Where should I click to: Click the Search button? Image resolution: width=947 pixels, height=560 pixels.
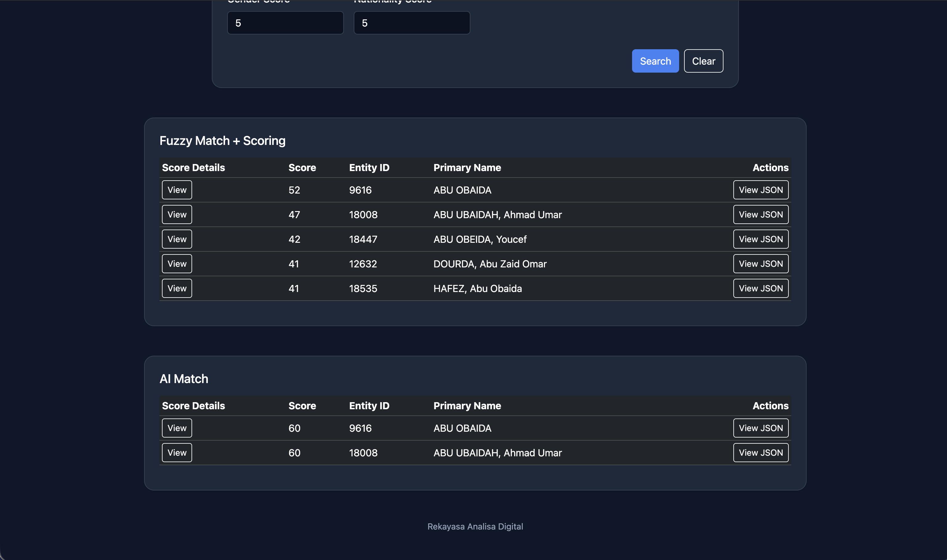(655, 61)
